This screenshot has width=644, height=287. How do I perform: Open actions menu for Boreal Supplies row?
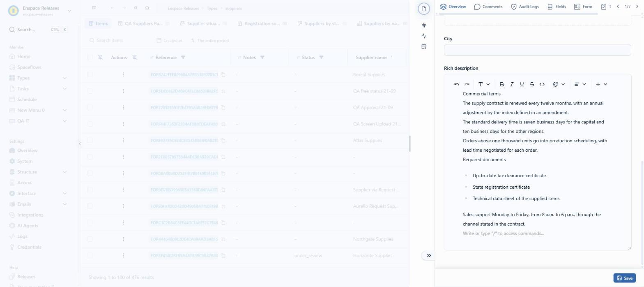[x=123, y=75]
